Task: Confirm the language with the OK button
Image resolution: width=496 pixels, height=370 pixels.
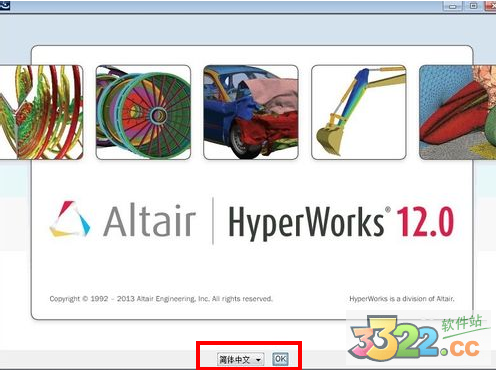Action: click(280, 359)
